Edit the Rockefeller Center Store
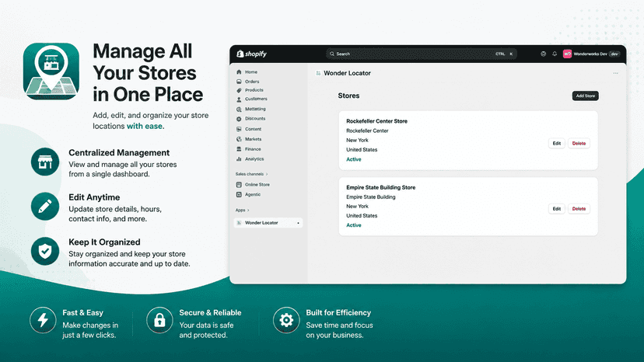Screen dimensions: 644x362 click(557, 143)
